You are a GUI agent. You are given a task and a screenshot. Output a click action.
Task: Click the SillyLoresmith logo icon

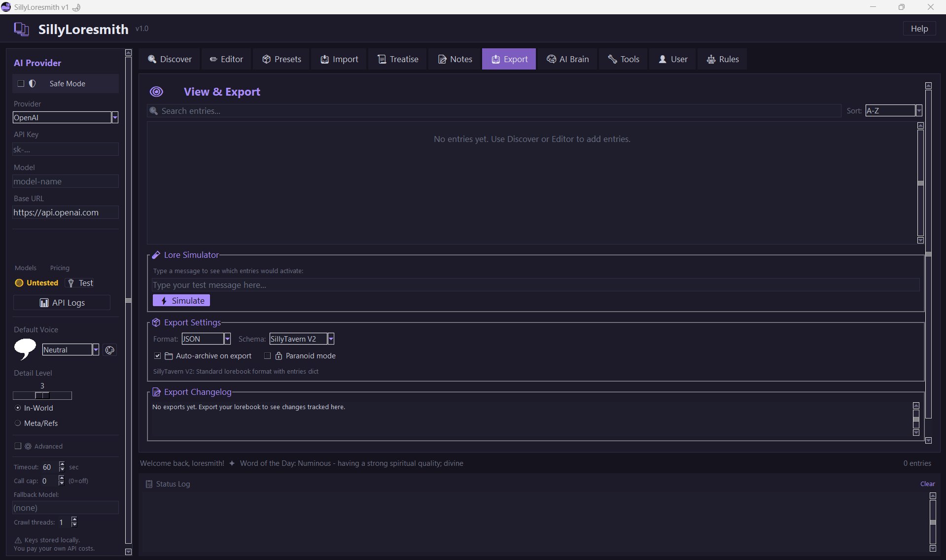point(21,29)
